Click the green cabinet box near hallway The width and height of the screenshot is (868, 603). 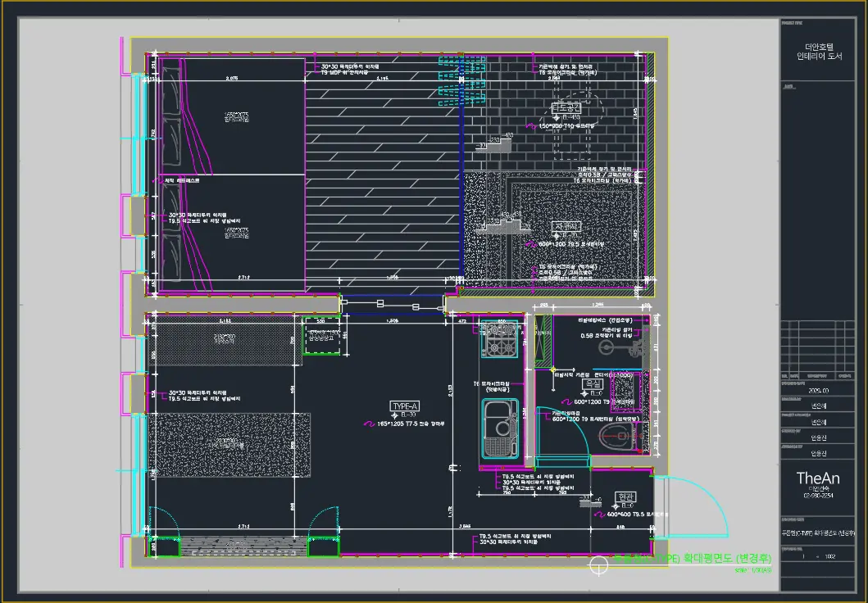point(322,336)
